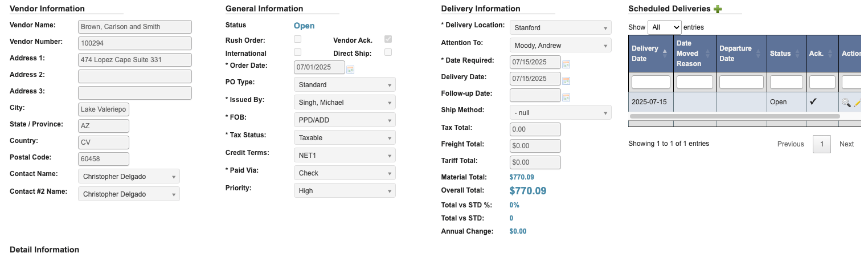Screen dimensions: 868x253
Task: Open the Delivery Location dropdown showing Stanford
Action: coord(560,27)
